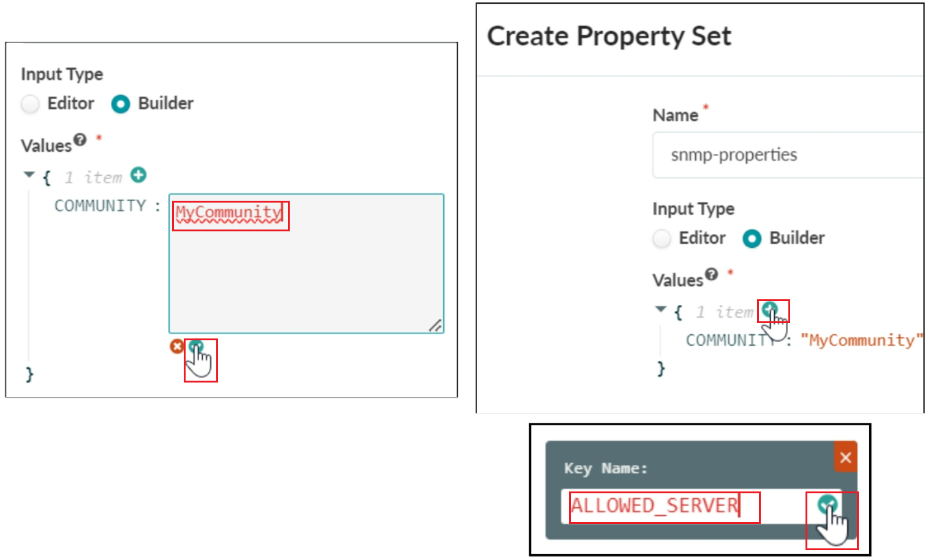Select Editor input type in Create Property Set
This screenshot has height=560, width=928.
(662, 238)
